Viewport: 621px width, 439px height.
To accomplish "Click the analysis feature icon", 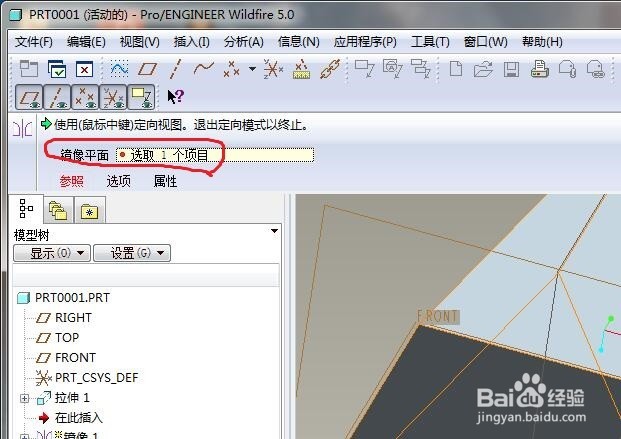I will (301, 69).
